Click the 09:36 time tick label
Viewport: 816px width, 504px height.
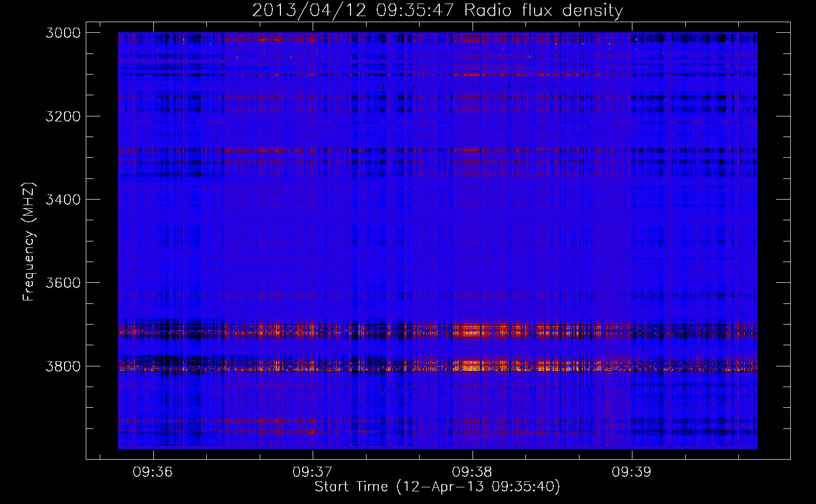pos(153,472)
